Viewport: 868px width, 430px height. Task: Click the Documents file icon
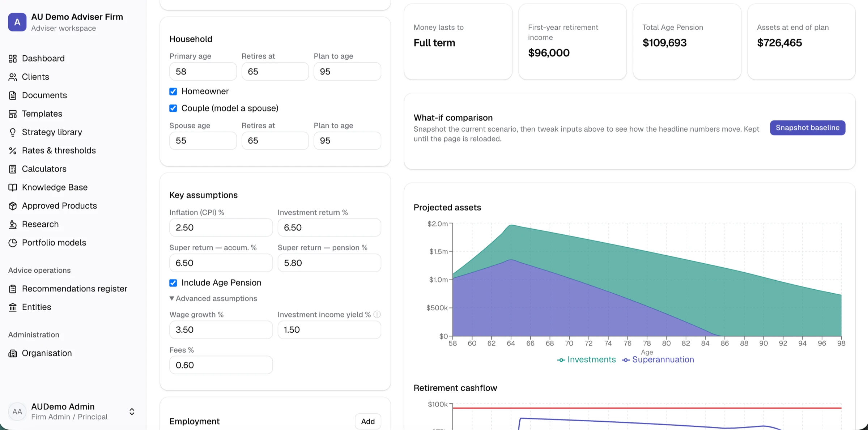(13, 95)
